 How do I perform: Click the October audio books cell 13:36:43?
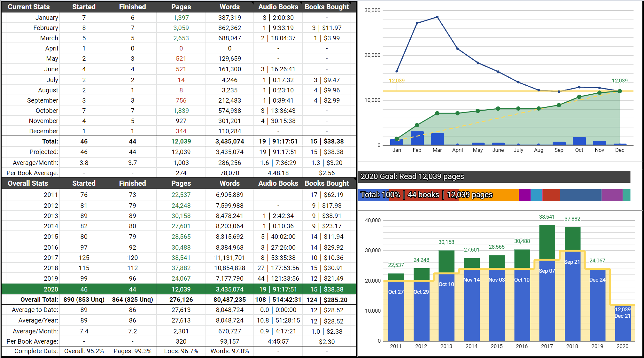tap(278, 111)
